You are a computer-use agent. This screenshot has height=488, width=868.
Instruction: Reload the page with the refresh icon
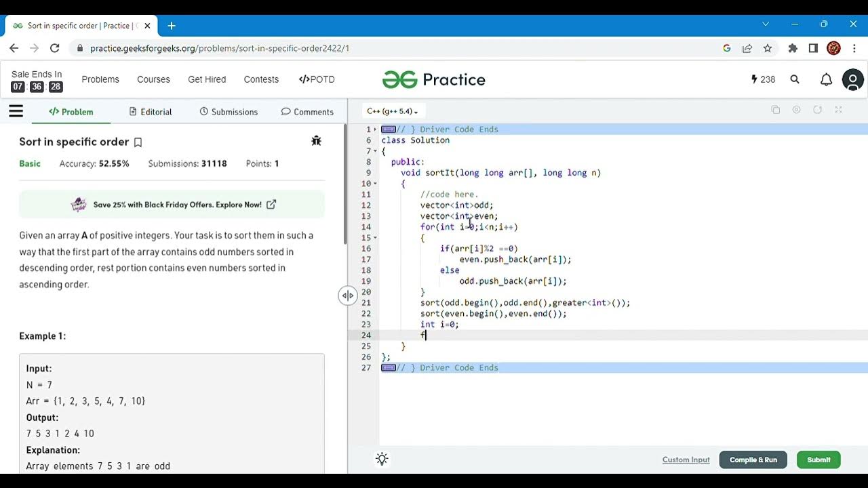55,48
